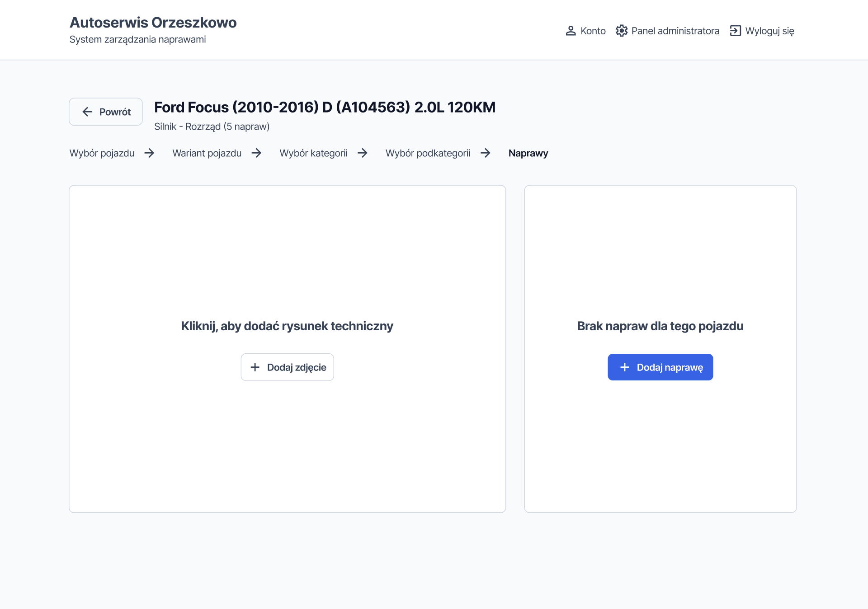Click the arrow after Wariant pojazdu
The image size is (868, 609).
pyautogui.click(x=256, y=153)
